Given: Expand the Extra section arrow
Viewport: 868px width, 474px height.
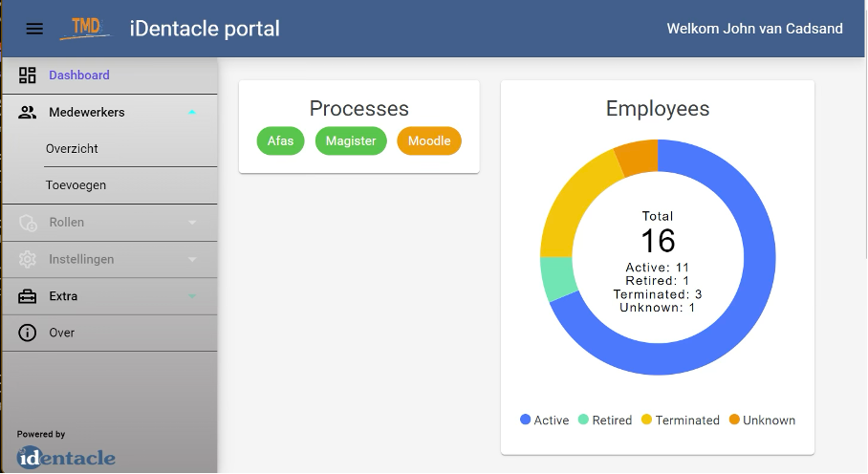Looking at the screenshot, I should click(192, 296).
